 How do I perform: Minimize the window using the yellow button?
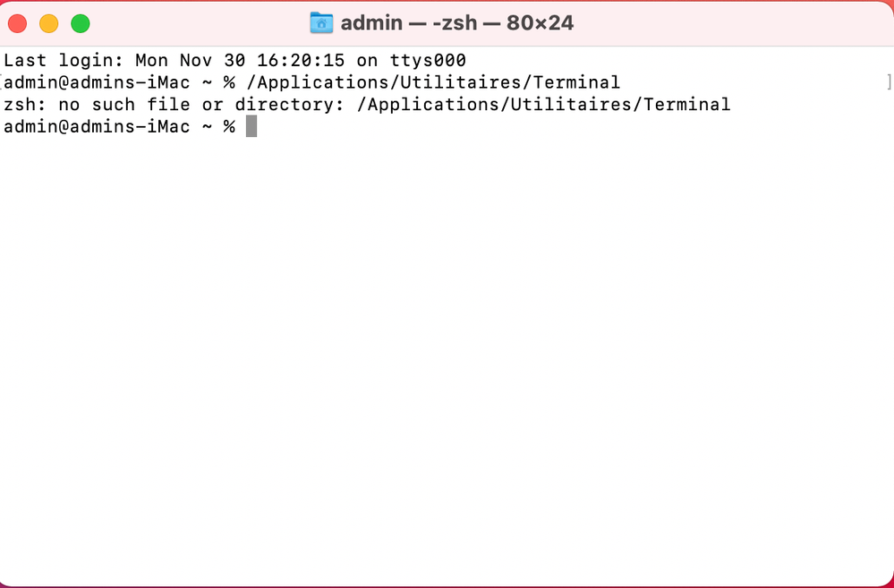click(x=48, y=24)
